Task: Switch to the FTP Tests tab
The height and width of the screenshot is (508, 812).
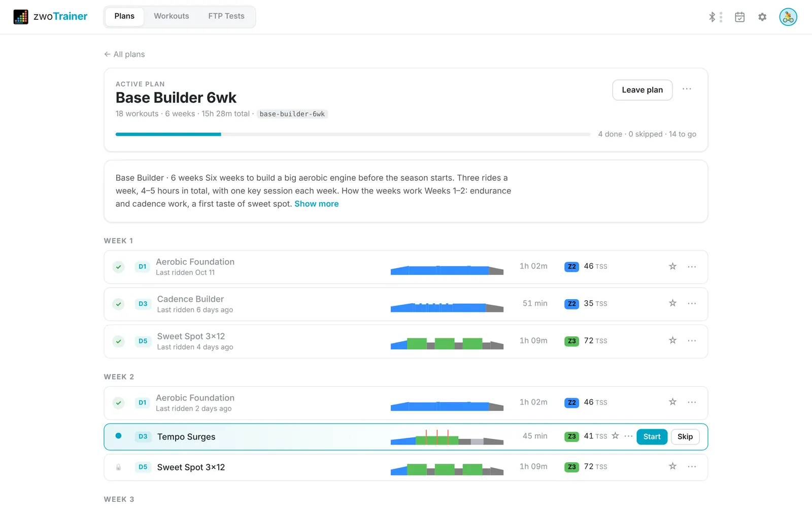Action: pos(226,16)
